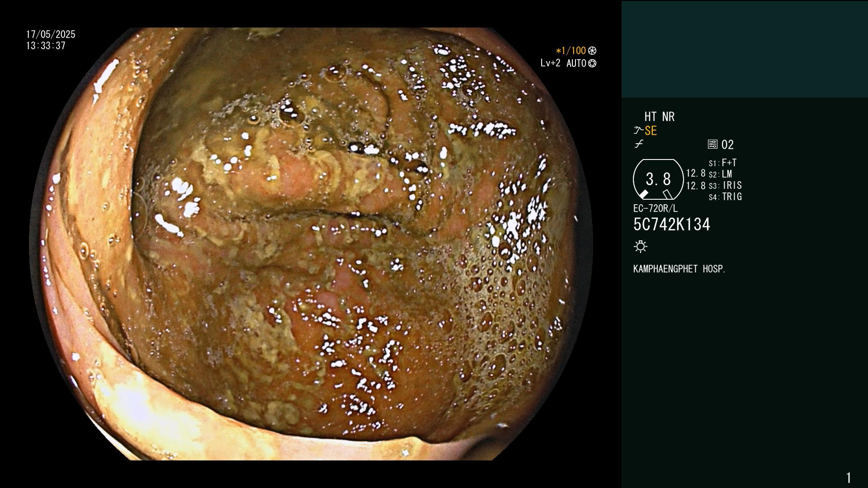Viewport: 868px width, 488px height.
Task: Click the S1: F+T switch assignment
Action: 722,163
